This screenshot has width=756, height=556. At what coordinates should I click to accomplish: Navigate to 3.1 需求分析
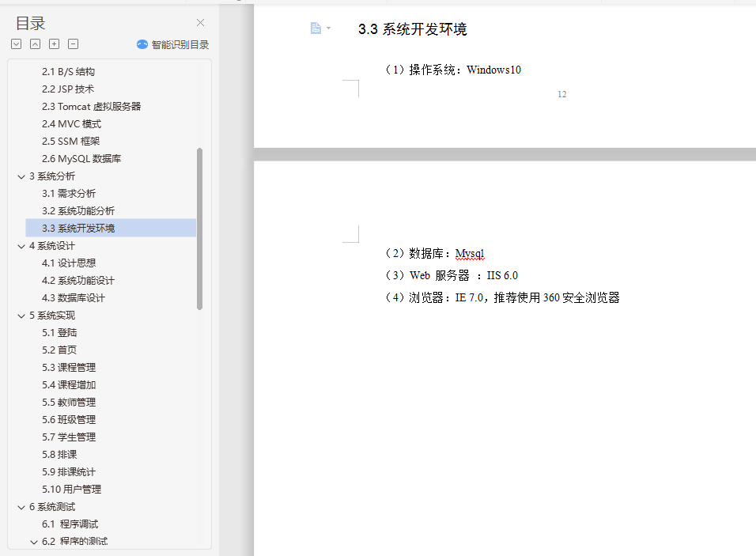(x=69, y=193)
